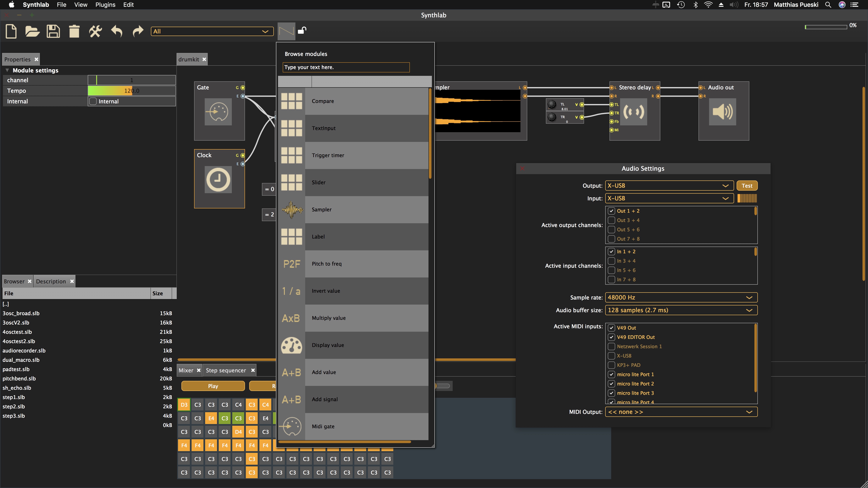Expand the All category filter dropdown

(212, 31)
